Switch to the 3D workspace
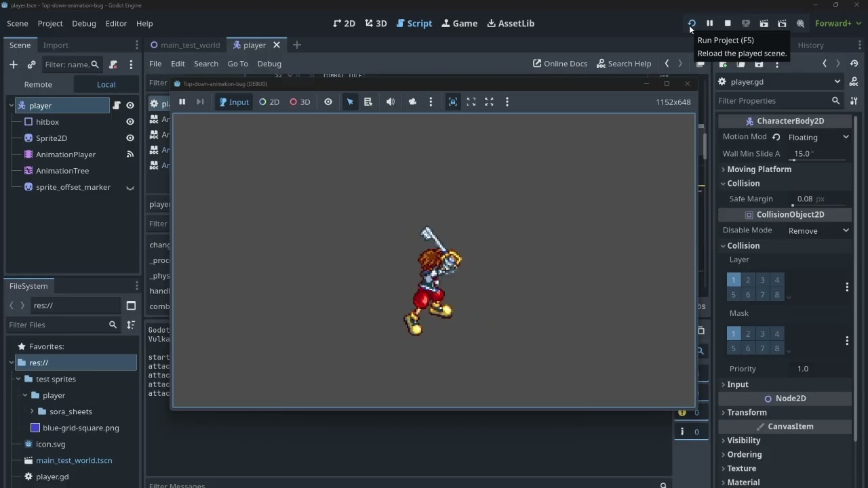Screen dimensions: 868x488 (x=376, y=23)
